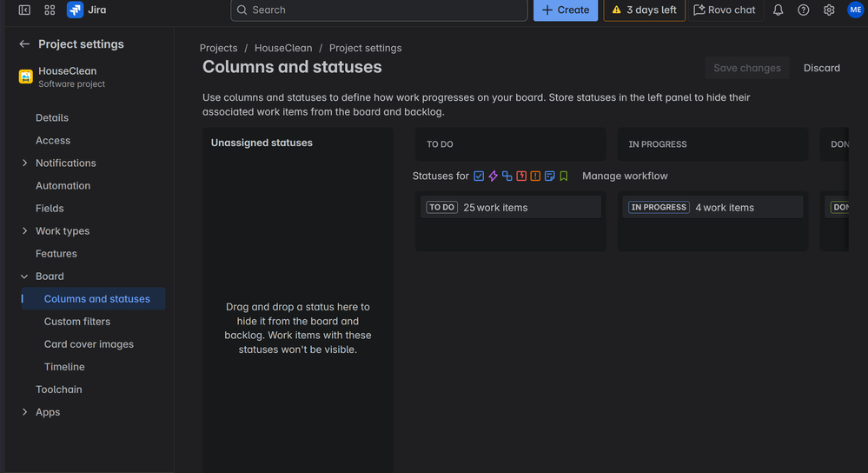Image resolution: width=868 pixels, height=473 pixels.
Task: Select the orange exclamation work type icon
Action: click(x=535, y=177)
